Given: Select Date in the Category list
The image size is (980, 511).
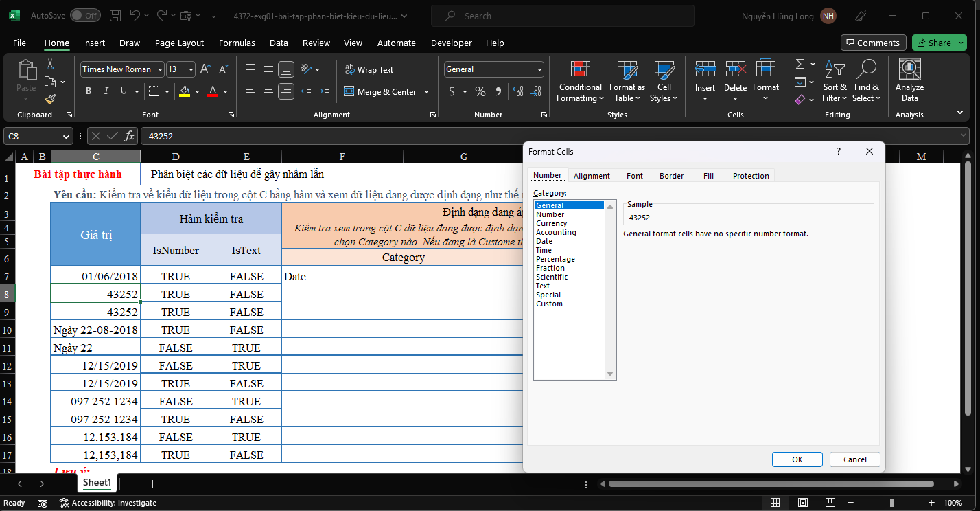Looking at the screenshot, I should pyautogui.click(x=544, y=241).
